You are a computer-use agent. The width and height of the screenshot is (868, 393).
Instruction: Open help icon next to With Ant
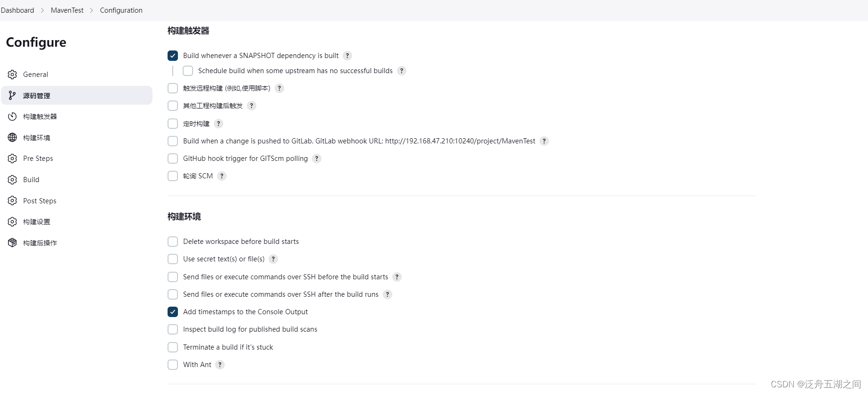click(x=220, y=365)
